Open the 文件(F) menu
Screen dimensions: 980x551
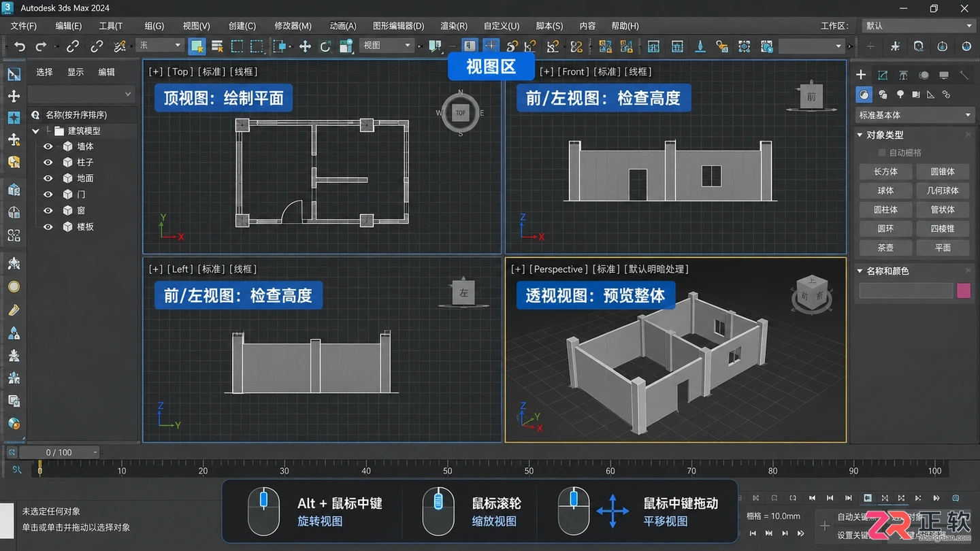24,26
